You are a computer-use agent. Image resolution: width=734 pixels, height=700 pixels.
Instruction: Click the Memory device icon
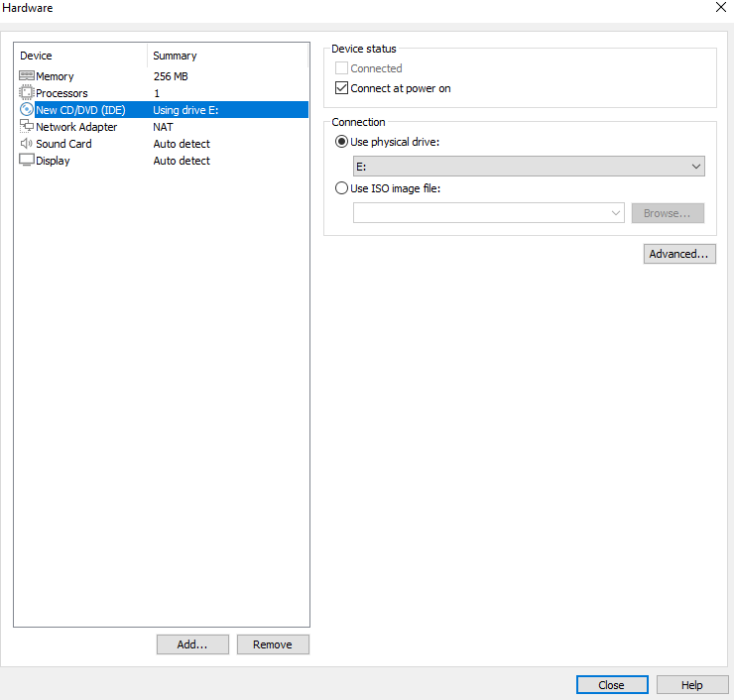point(27,75)
